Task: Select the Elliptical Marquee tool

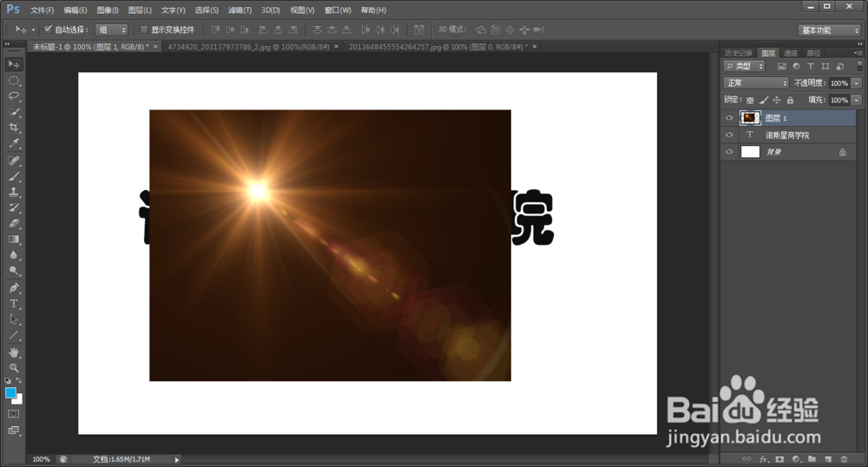Action: tap(14, 81)
